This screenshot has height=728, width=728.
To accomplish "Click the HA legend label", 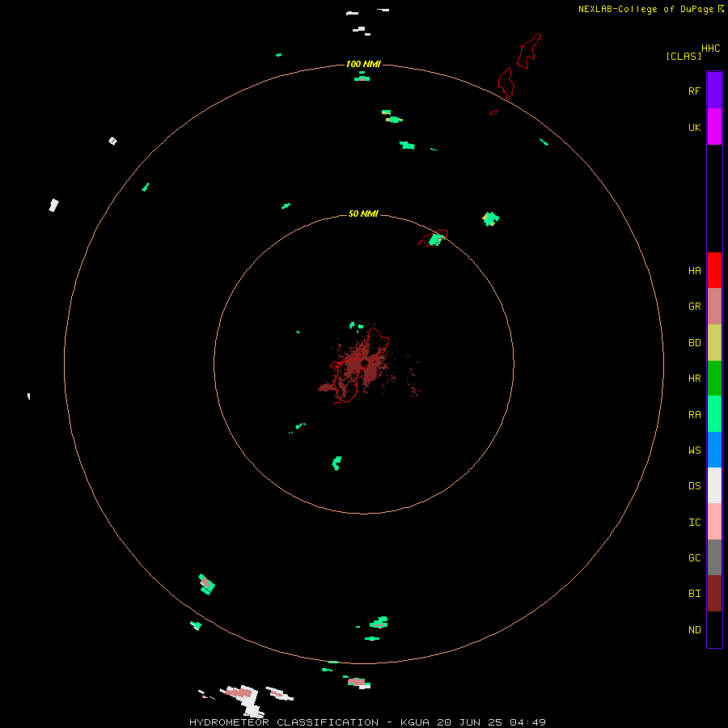I will click(694, 271).
